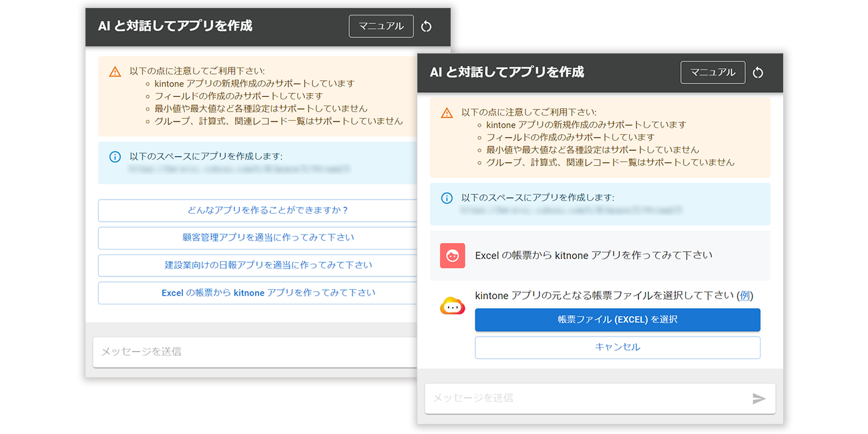Open マニュアル in the front window

click(x=712, y=72)
